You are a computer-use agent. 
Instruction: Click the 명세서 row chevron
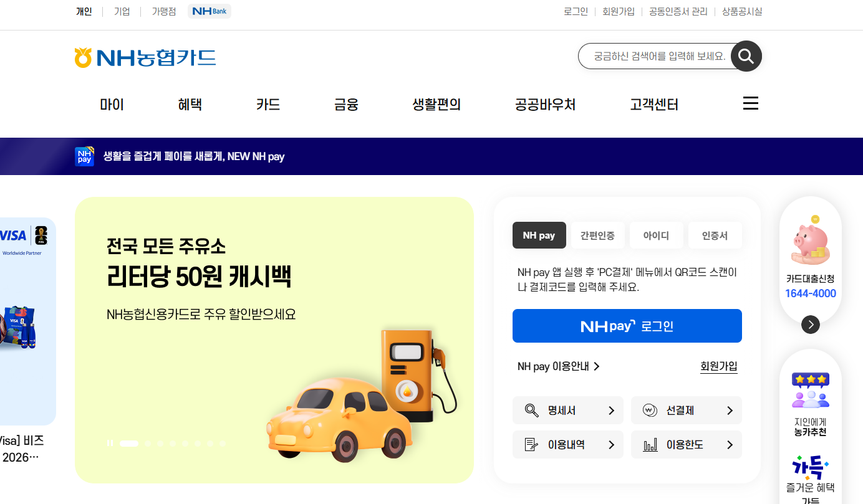point(611,411)
